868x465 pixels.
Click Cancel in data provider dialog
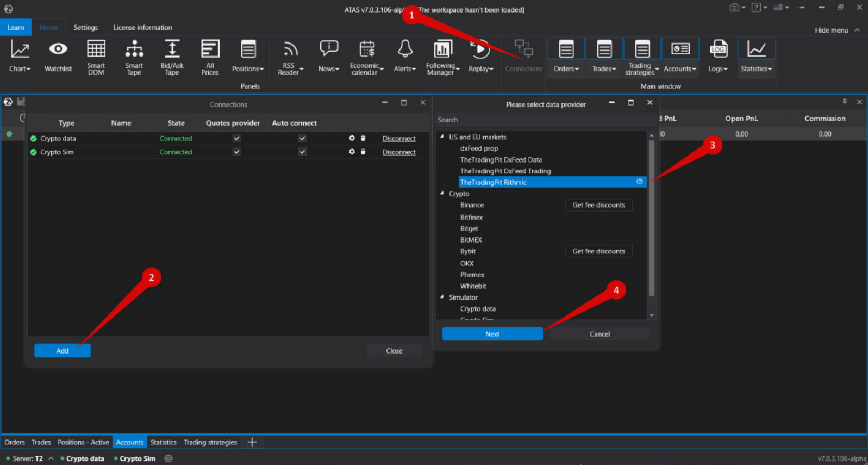[600, 334]
